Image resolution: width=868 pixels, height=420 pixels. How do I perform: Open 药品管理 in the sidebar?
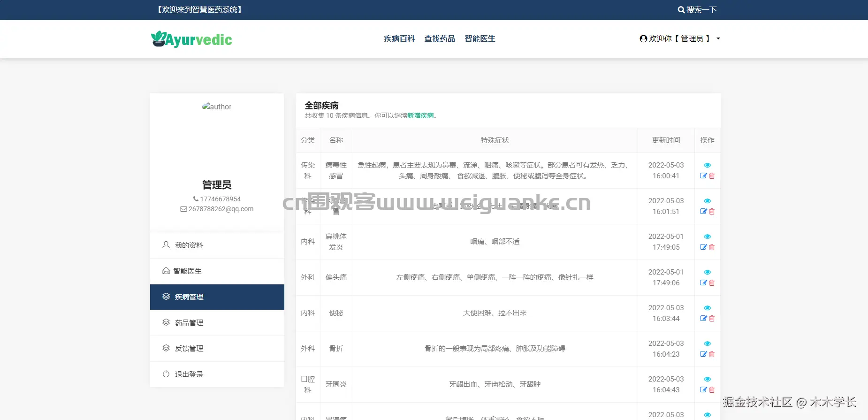point(217,322)
